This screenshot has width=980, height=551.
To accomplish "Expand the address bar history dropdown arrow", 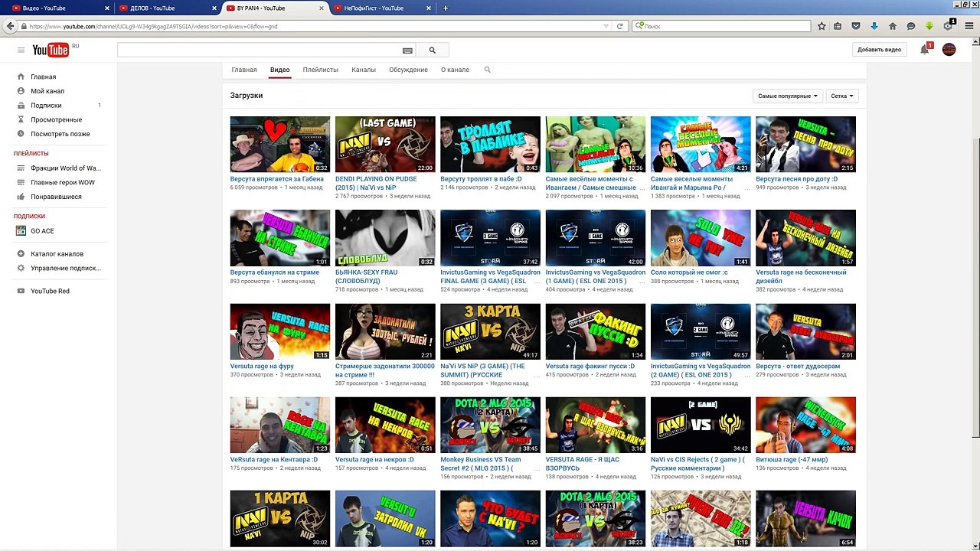I will 606,26.
